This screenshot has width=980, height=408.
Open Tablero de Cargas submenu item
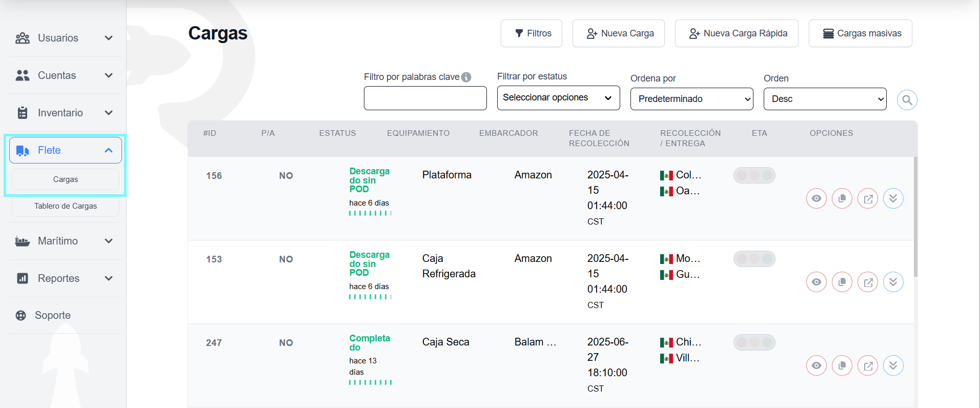(66, 206)
